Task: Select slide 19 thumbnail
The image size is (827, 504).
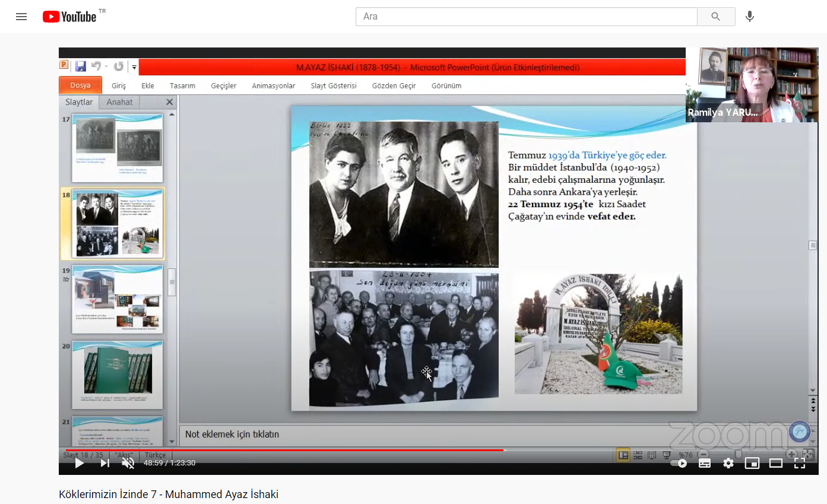Action: click(x=118, y=299)
